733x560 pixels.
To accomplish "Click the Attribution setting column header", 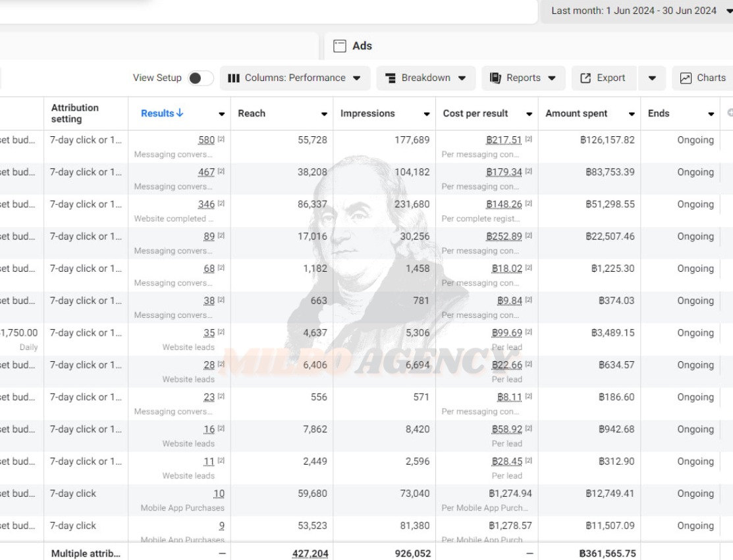I will point(75,113).
